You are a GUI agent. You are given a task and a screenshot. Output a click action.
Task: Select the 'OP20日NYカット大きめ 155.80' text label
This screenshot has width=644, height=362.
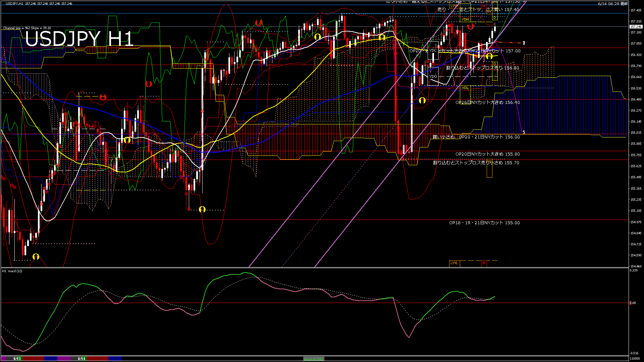pyautogui.click(x=487, y=154)
